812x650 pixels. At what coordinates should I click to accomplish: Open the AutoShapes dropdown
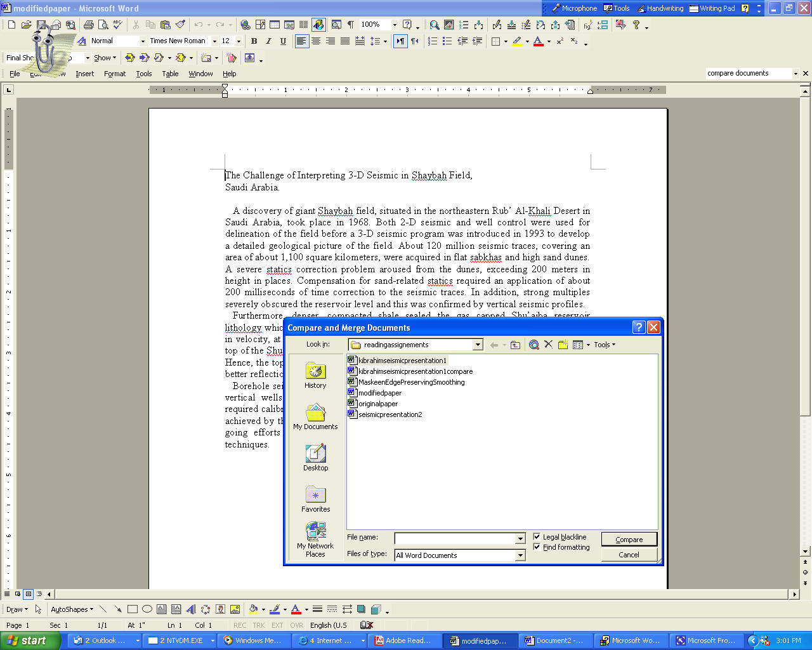(x=72, y=609)
